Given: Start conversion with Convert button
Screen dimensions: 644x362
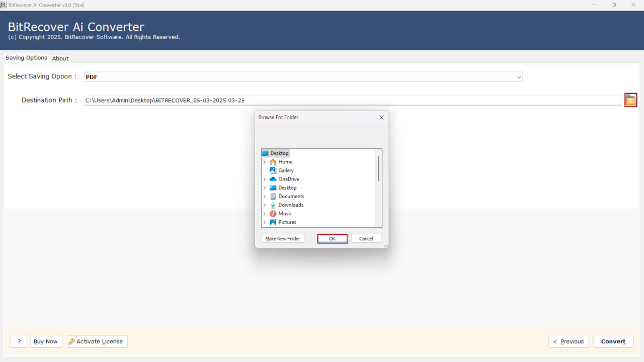Looking at the screenshot, I should pyautogui.click(x=613, y=341).
